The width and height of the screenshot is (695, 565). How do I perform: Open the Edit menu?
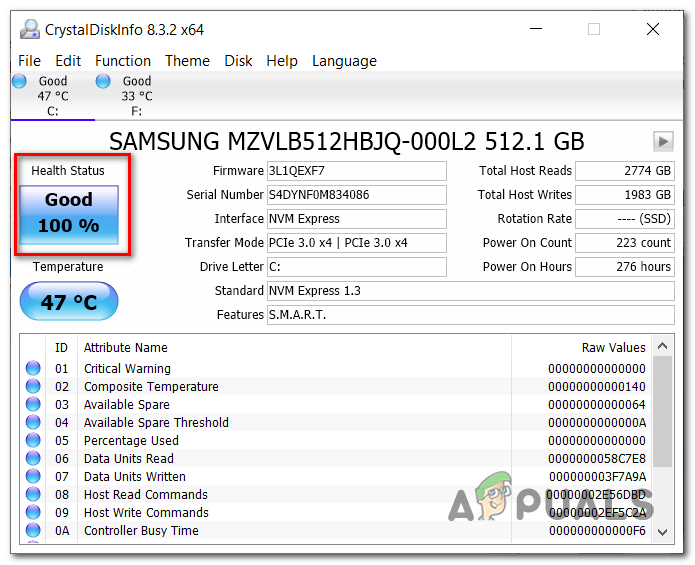click(68, 61)
